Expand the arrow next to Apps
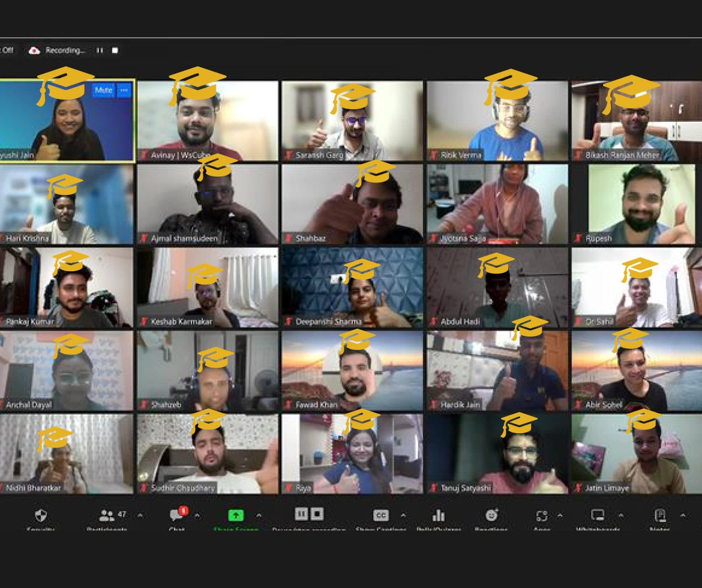Image resolution: width=702 pixels, height=588 pixels. 560,515
